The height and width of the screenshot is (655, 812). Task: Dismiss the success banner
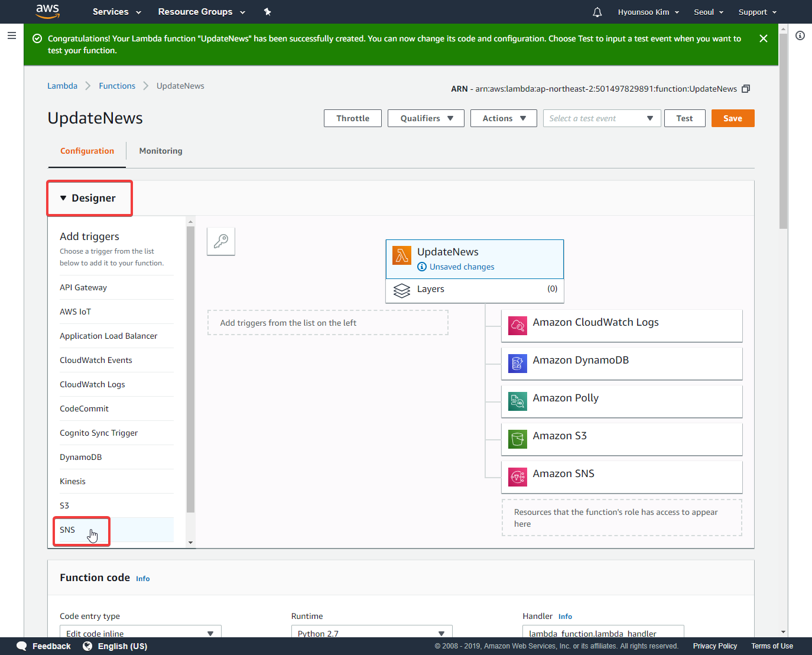(x=764, y=38)
